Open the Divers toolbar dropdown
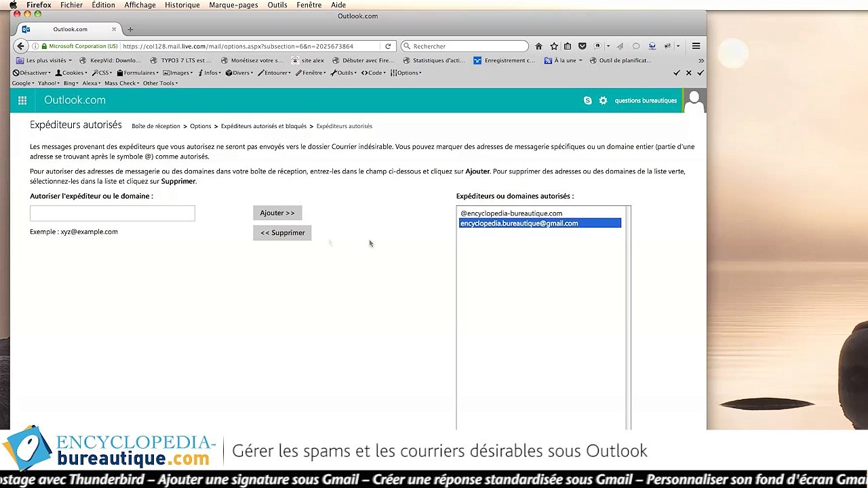This screenshot has height=488, width=868. [239, 73]
